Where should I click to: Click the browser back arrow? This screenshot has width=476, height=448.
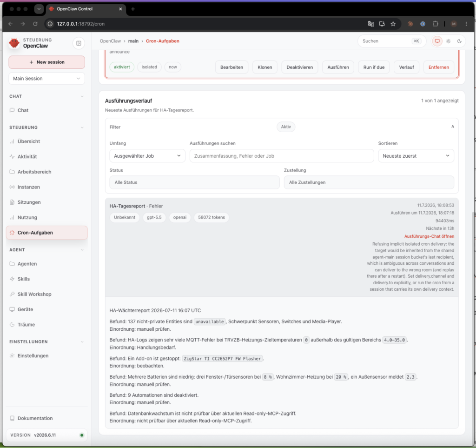(x=10, y=24)
